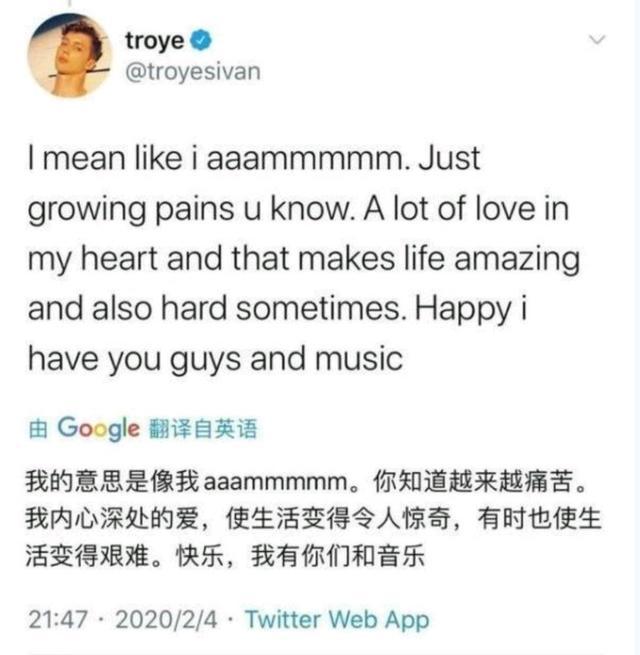
Task: Click the tweet line starting 'I mean like'
Action: pyautogui.click(x=254, y=158)
